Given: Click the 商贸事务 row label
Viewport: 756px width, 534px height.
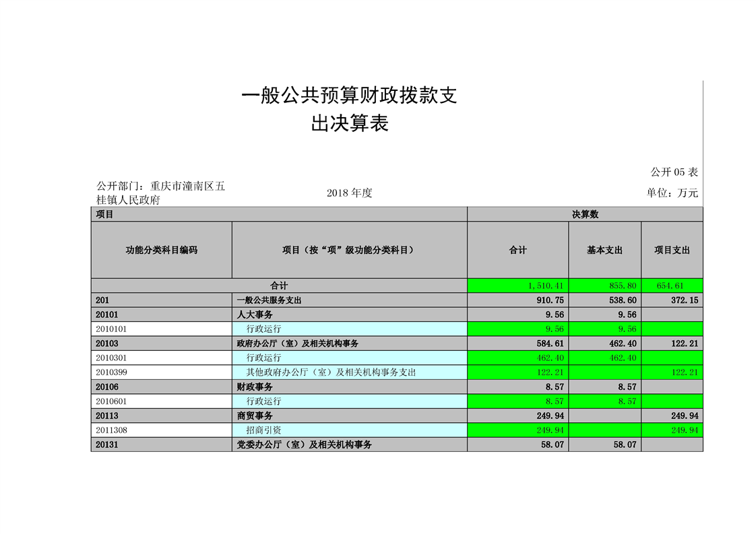Looking at the screenshot, I should (255, 416).
